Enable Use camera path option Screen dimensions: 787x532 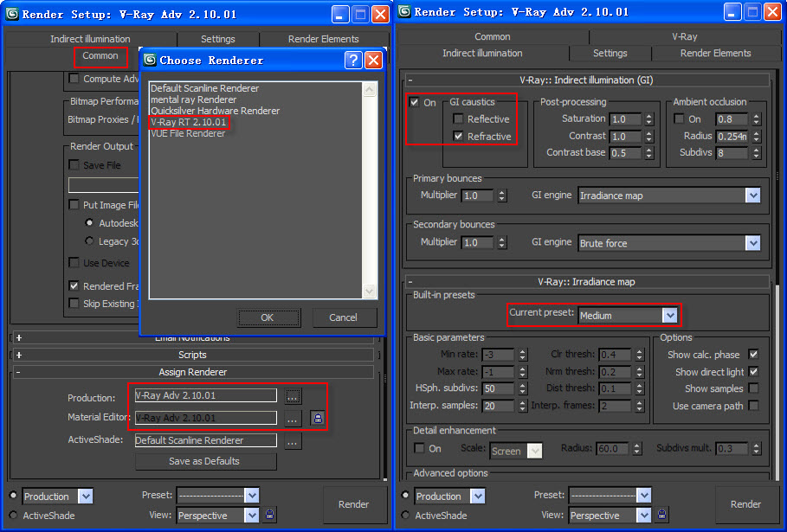point(753,406)
